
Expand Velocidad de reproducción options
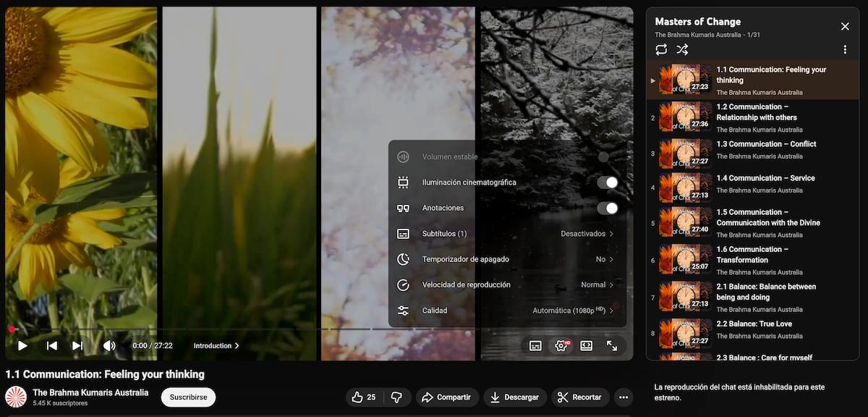(506, 285)
